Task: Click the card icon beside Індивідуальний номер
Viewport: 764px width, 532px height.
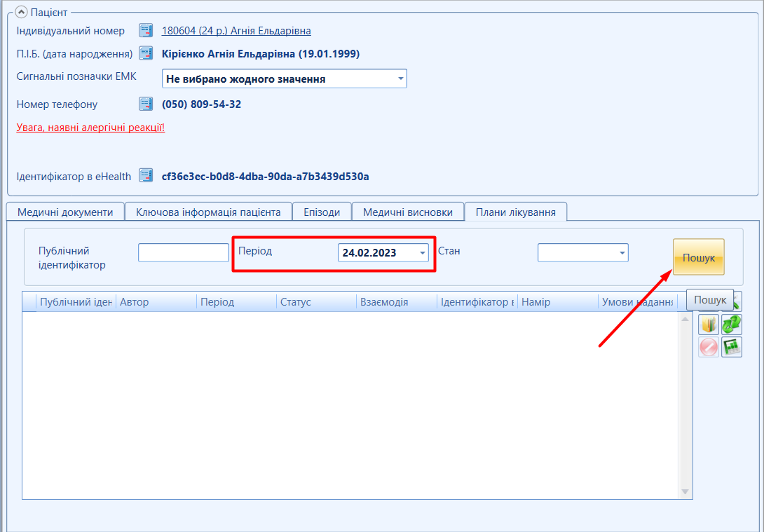Action: click(x=146, y=31)
